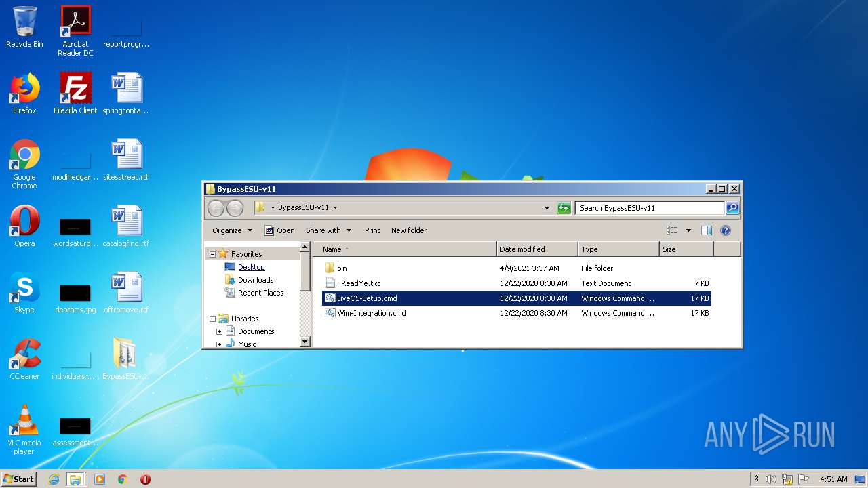Open Chrome from the taskbar
The height and width of the screenshot is (488, 868).
(123, 479)
